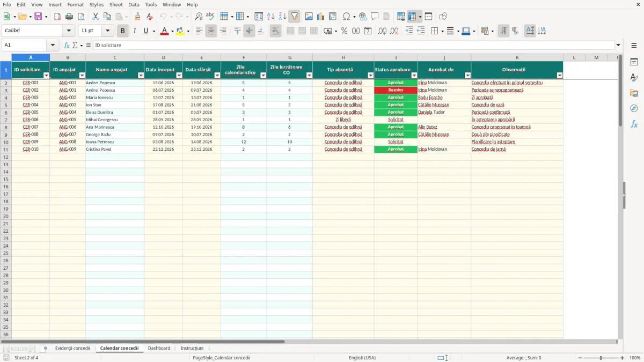Click the Copy icon
Viewport: 644px width, 362px height.
(x=107, y=17)
